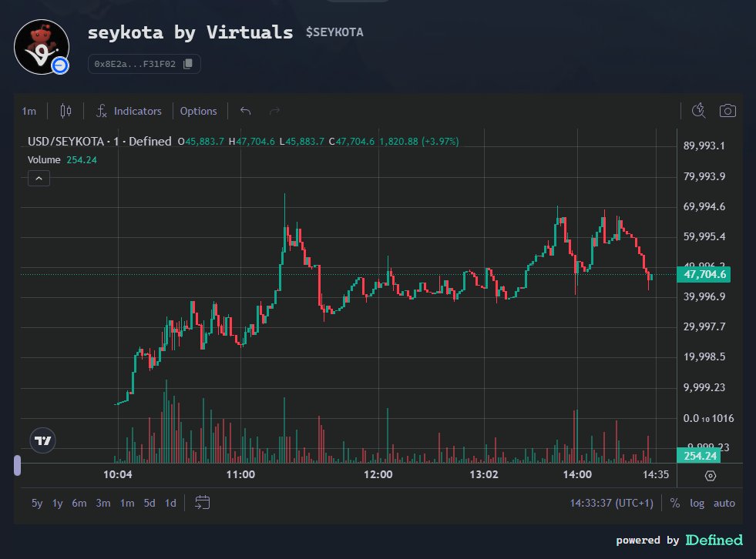Select the 6m range option
The width and height of the screenshot is (756, 559).
pos(78,503)
